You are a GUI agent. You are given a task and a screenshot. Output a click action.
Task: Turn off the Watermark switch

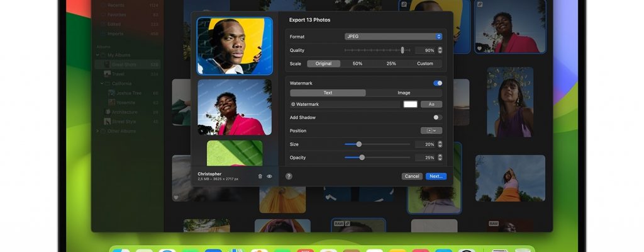coord(437,83)
